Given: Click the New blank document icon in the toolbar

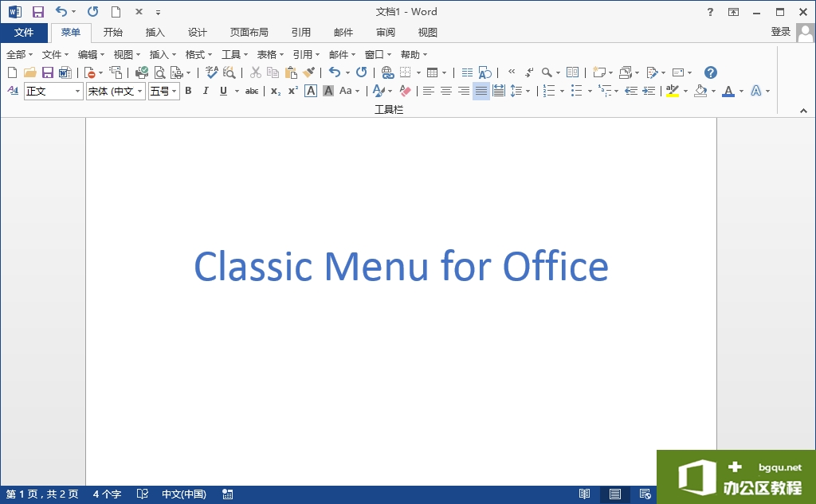Looking at the screenshot, I should coord(13,72).
